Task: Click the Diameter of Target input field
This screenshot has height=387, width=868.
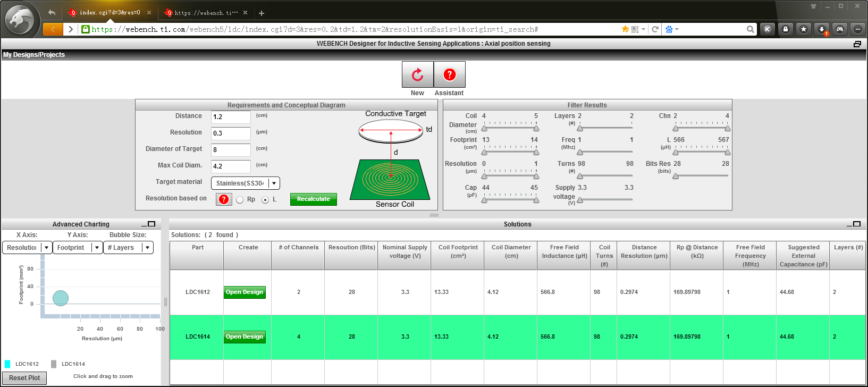Action: pos(231,150)
